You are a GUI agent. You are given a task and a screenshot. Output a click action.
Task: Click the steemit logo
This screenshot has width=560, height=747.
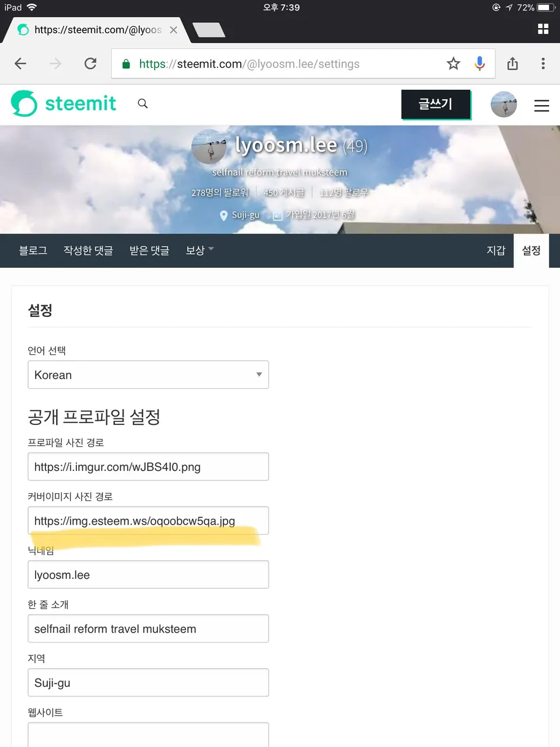[x=64, y=103]
